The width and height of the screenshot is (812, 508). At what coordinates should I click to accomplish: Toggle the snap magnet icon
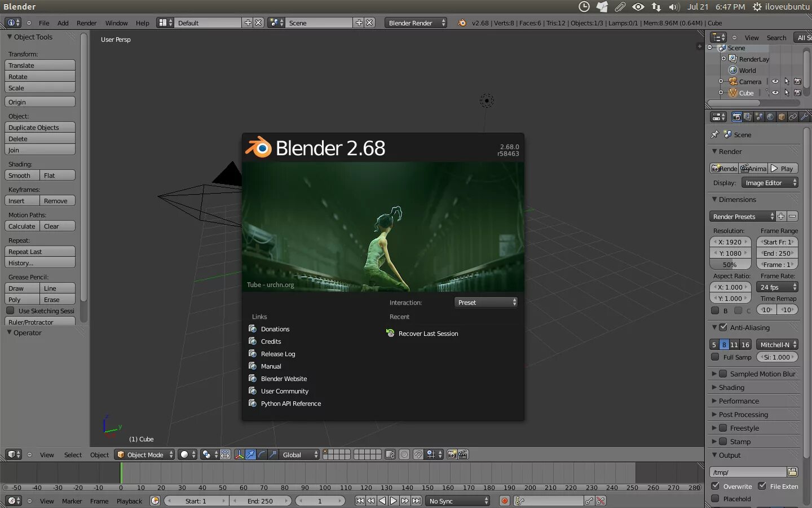[x=418, y=454]
